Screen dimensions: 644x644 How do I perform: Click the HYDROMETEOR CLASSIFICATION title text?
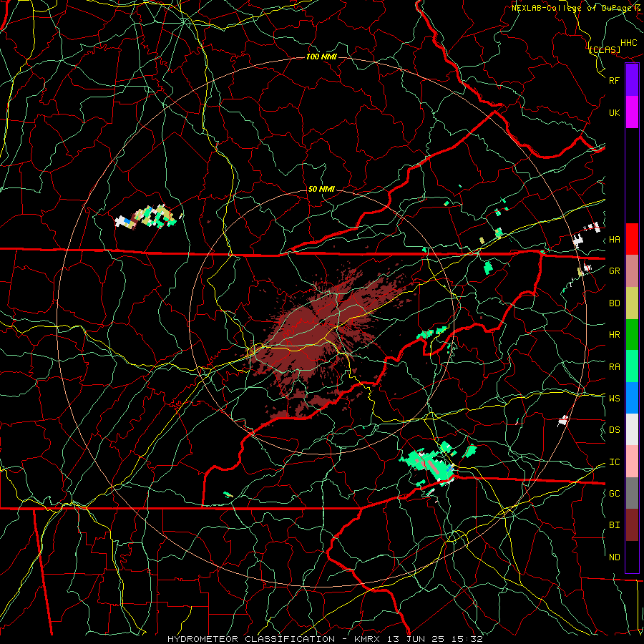pos(251,639)
